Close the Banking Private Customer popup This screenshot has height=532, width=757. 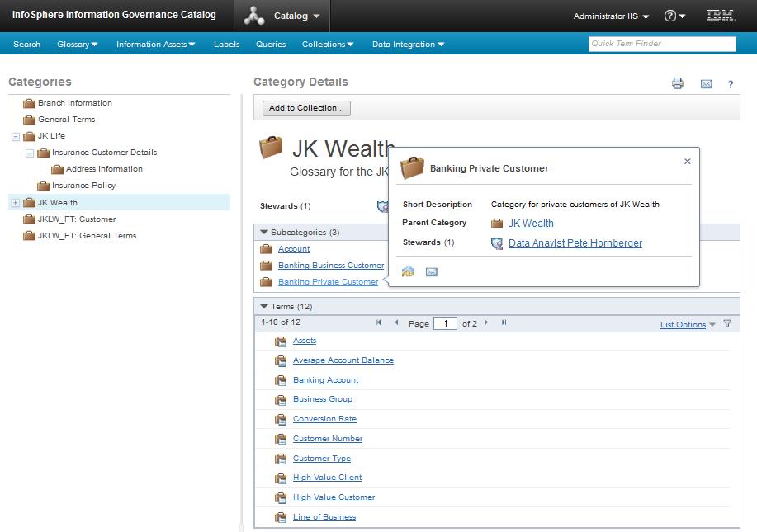point(688,161)
